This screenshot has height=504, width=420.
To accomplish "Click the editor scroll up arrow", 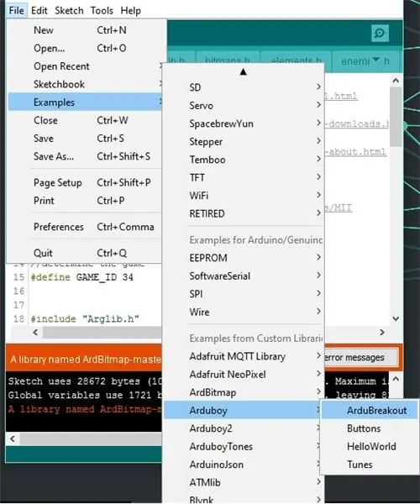I will tap(396, 81).
